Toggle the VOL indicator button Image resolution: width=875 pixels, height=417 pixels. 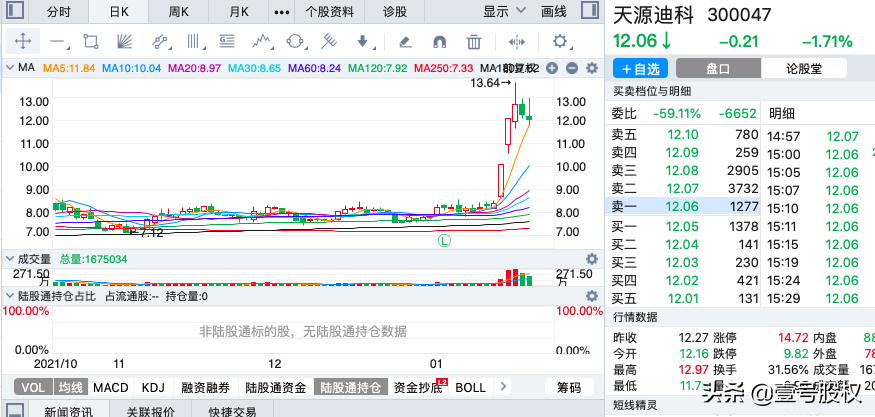pos(33,387)
